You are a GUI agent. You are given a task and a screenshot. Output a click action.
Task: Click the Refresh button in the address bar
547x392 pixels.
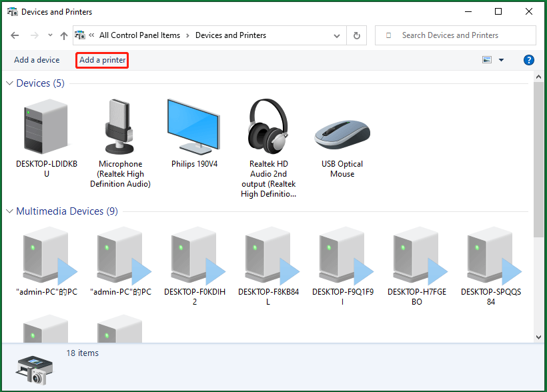click(x=356, y=35)
